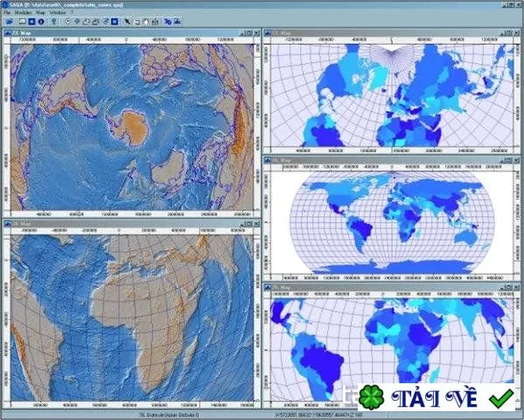This screenshot has height=420, width=524.
Task: Select the hand pan tool
Action: (x=146, y=22)
